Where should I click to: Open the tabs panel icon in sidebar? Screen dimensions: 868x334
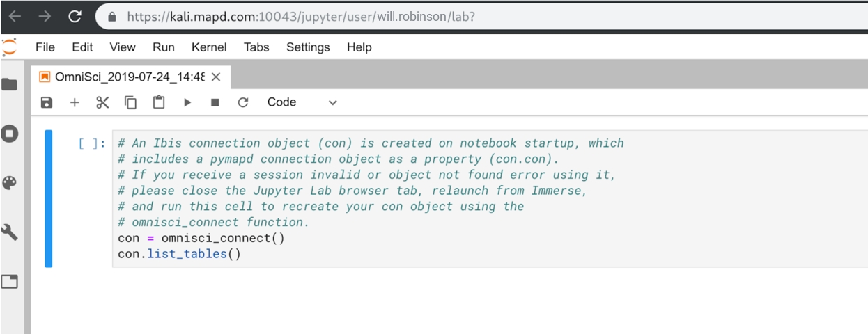point(9,282)
